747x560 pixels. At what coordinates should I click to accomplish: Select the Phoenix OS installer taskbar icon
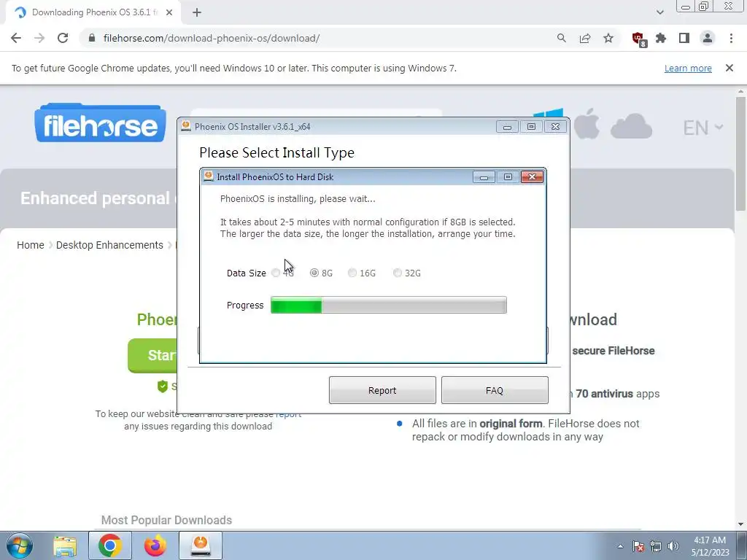point(201,545)
